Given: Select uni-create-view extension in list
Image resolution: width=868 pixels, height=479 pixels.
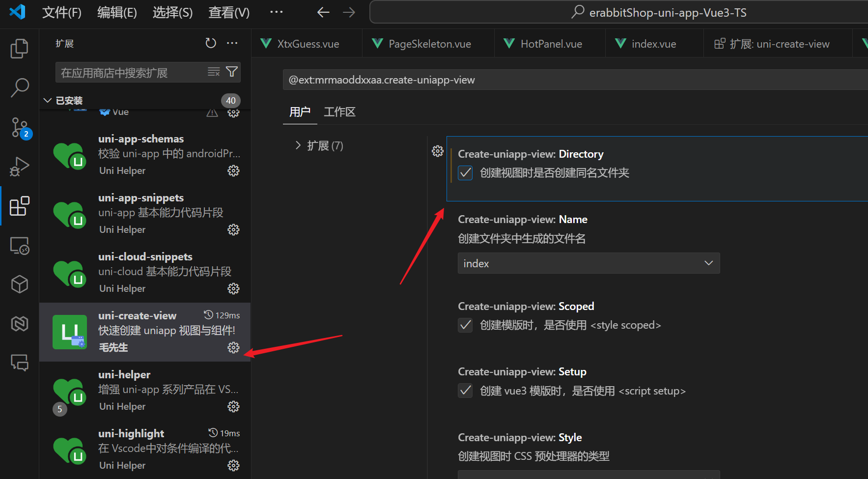Looking at the screenshot, I should click(145, 332).
